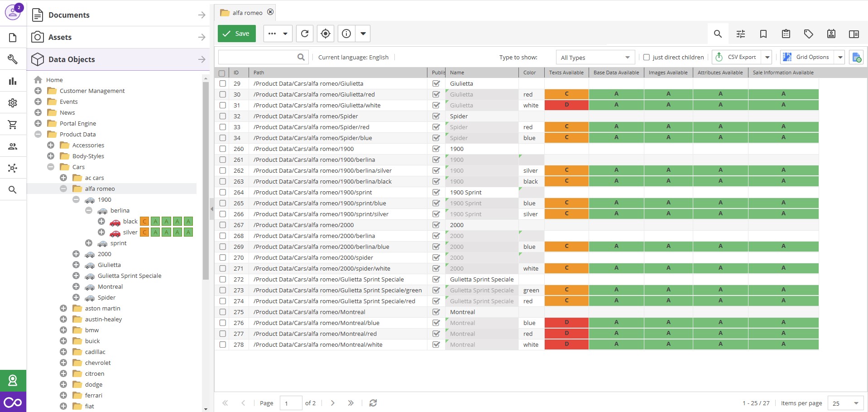The height and width of the screenshot is (412, 868).
Task: Open the bookmark tab icon
Action: (763, 34)
